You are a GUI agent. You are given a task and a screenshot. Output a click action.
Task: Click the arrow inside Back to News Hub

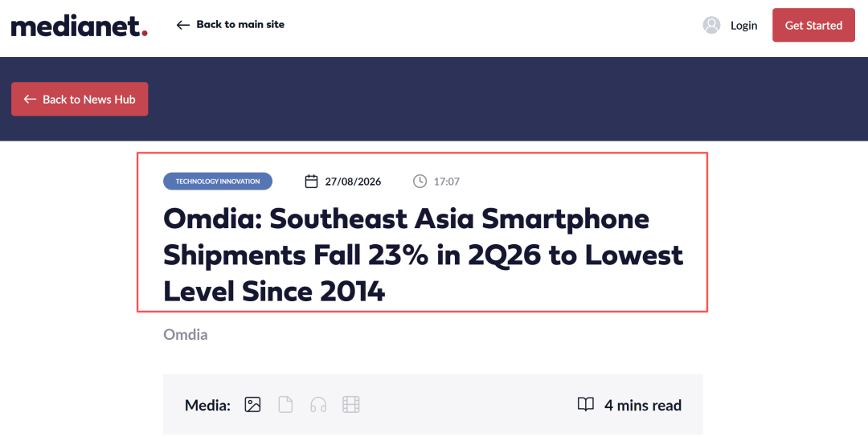click(30, 99)
